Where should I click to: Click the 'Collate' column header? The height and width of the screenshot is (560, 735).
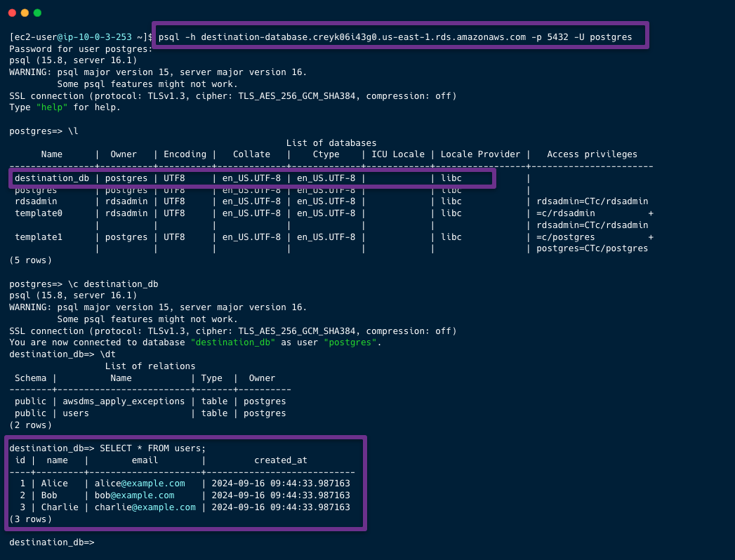pos(252,154)
